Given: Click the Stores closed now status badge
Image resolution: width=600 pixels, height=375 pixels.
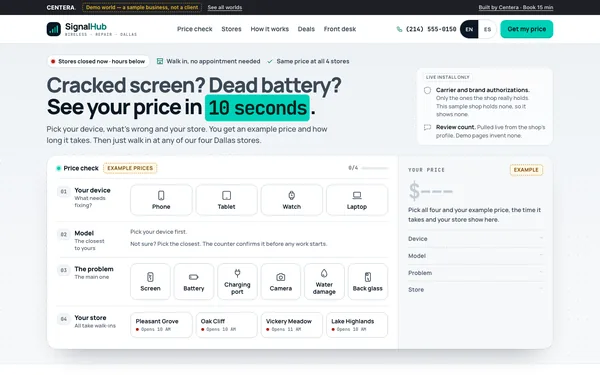Looking at the screenshot, I should pyautogui.click(x=98, y=61).
